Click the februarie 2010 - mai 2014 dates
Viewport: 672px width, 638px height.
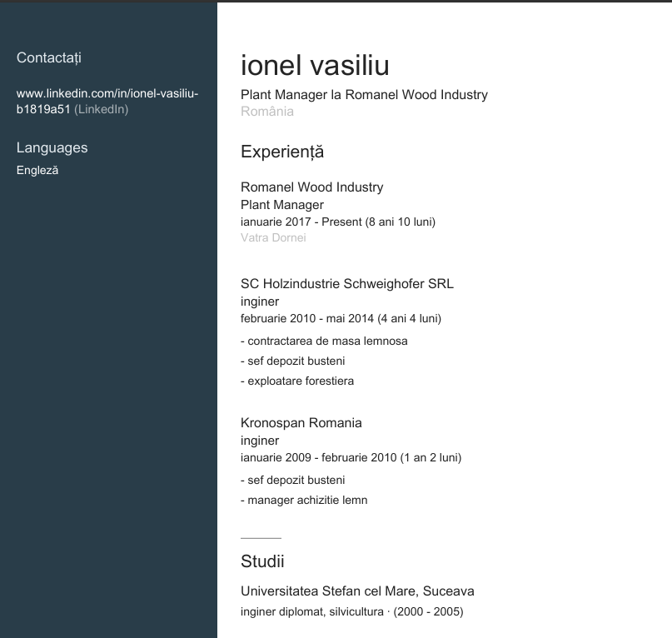341,318
